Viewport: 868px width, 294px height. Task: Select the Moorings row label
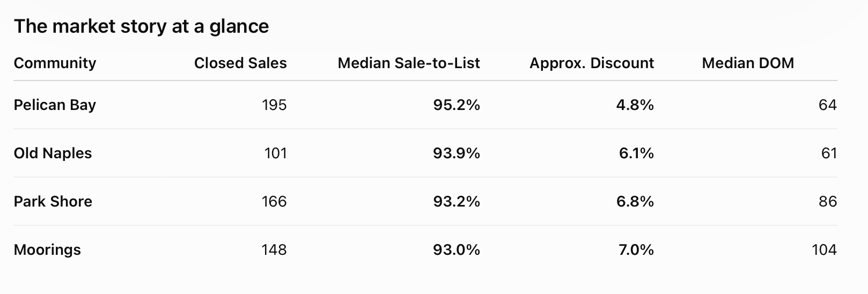[x=47, y=250]
